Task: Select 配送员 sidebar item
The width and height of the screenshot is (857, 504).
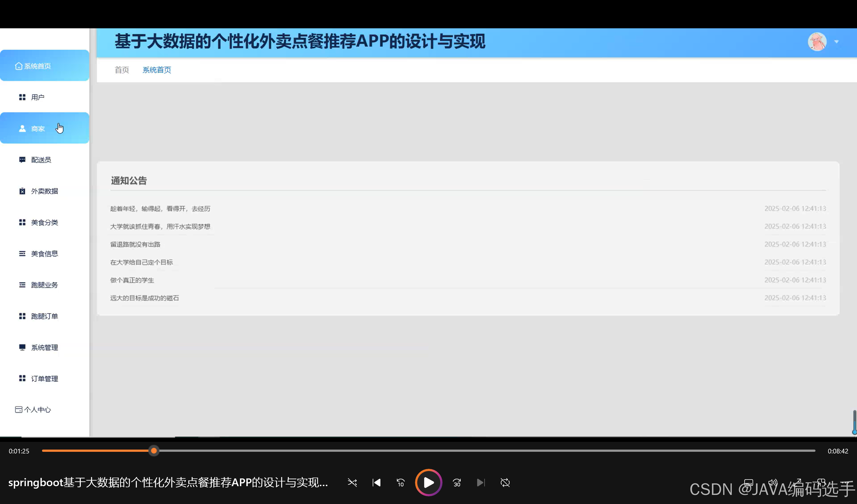Action: [x=41, y=160]
